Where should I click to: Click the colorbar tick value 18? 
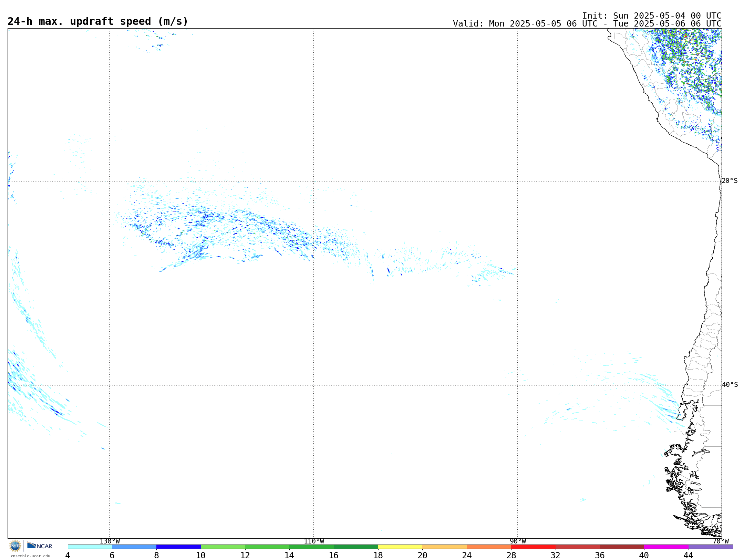pos(378,556)
